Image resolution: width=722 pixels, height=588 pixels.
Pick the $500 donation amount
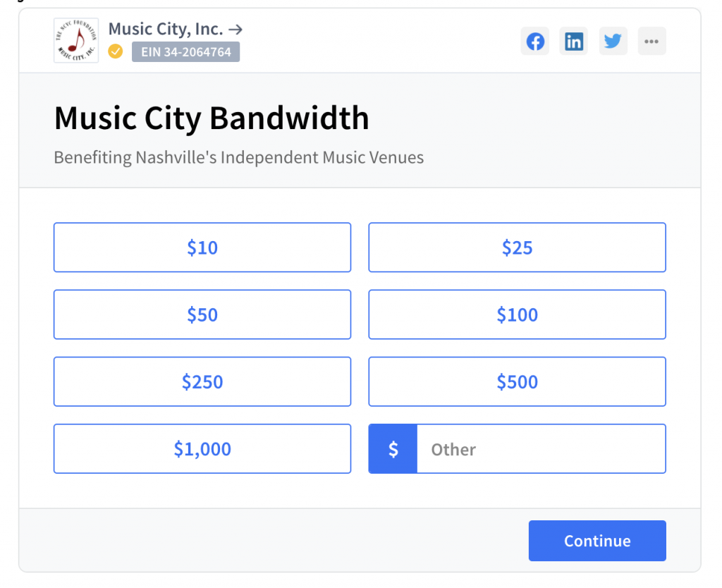[517, 381]
